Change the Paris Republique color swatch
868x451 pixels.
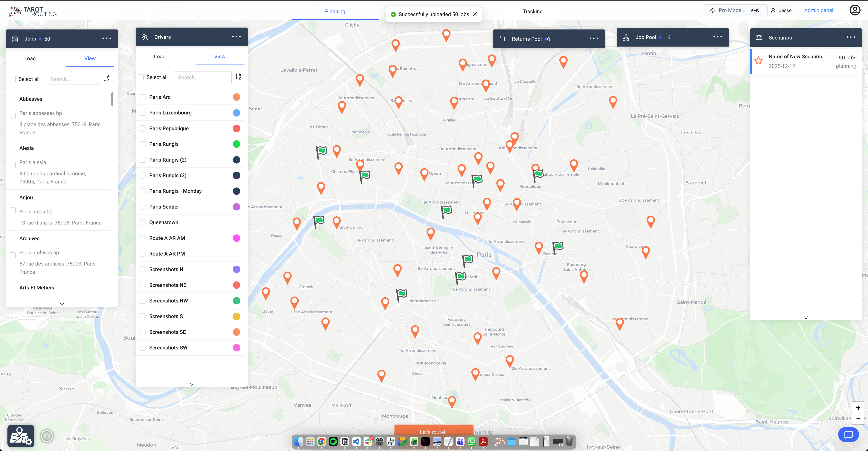click(x=236, y=128)
